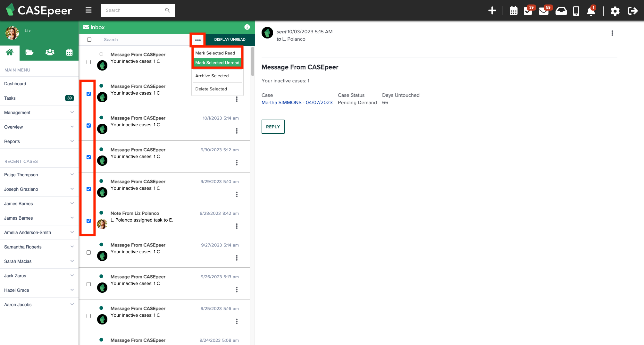Open message options kebab in reading pane
This screenshot has width=644, height=345.
(612, 33)
